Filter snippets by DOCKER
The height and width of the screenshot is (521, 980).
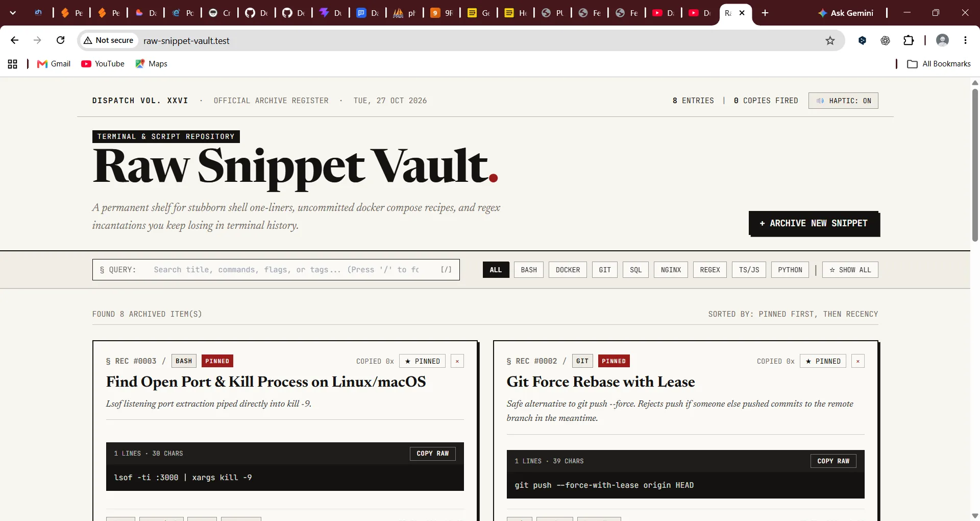[x=568, y=270]
